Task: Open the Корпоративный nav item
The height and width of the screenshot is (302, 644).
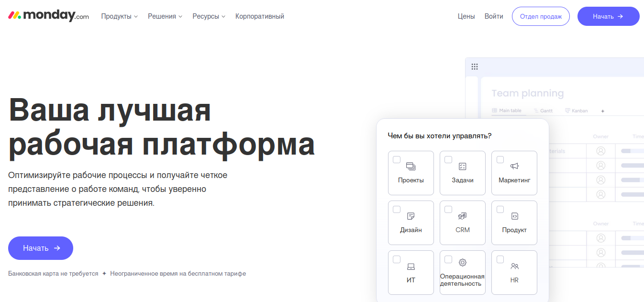Action: tap(260, 16)
